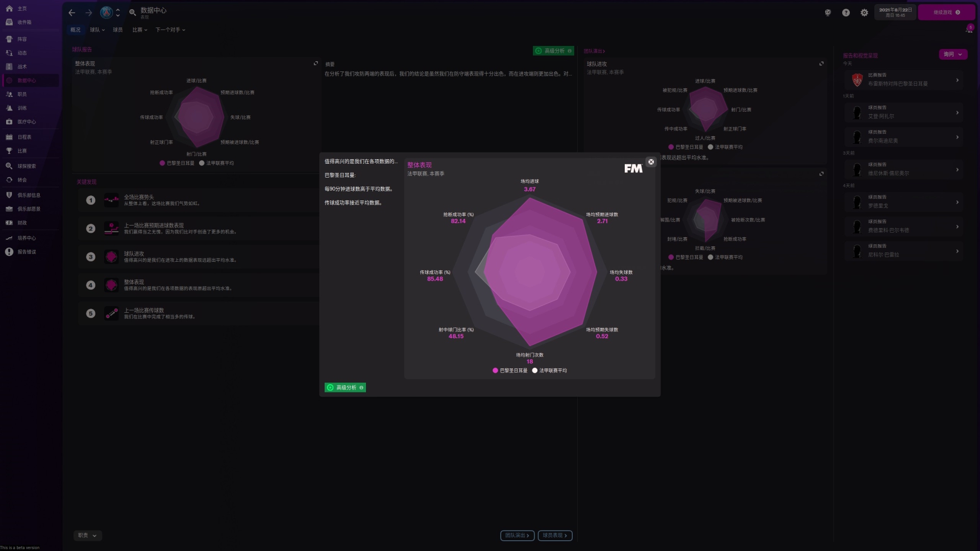Click the back navigation arrow
The height and width of the screenshot is (551, 980).
tap(72, 13)
